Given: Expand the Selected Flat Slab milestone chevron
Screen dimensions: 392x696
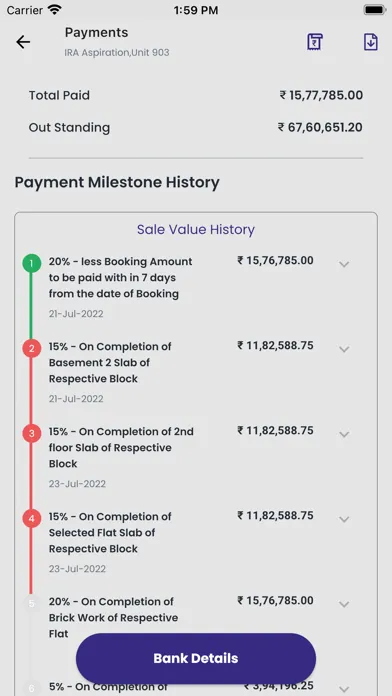Looking at the screenshot, I should click(x=344, y=519).
